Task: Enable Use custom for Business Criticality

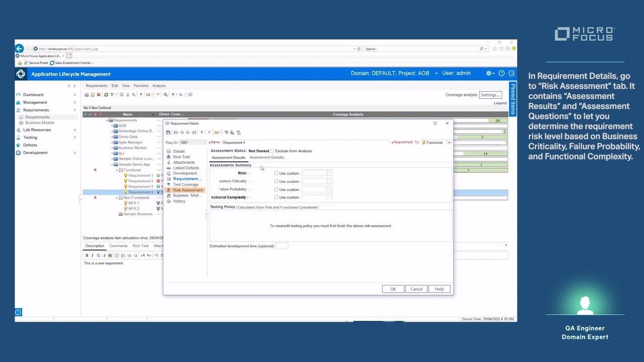Action: [x=276, y=182]
